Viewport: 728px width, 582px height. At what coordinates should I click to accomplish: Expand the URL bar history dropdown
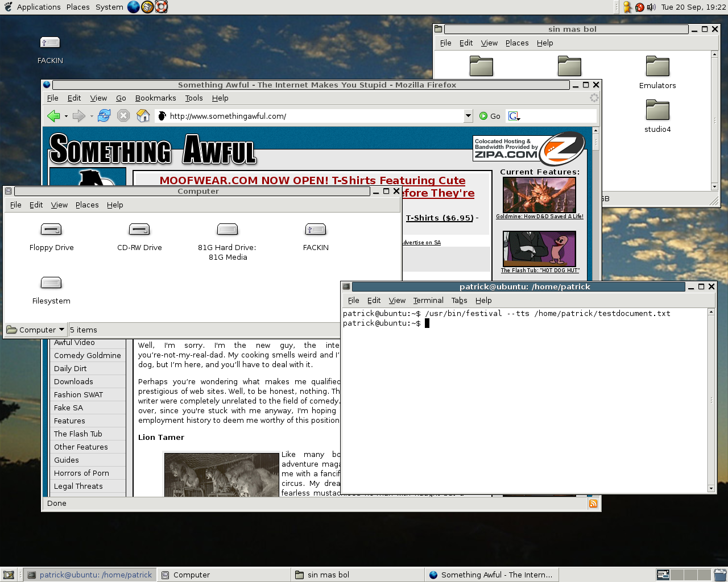click(468, 116)
